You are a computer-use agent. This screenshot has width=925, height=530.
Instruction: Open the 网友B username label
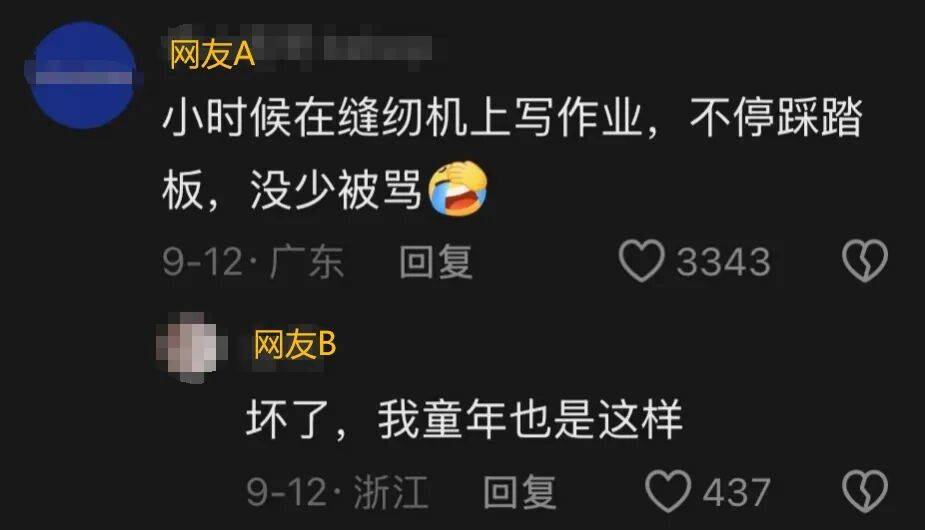pos(294,344)
